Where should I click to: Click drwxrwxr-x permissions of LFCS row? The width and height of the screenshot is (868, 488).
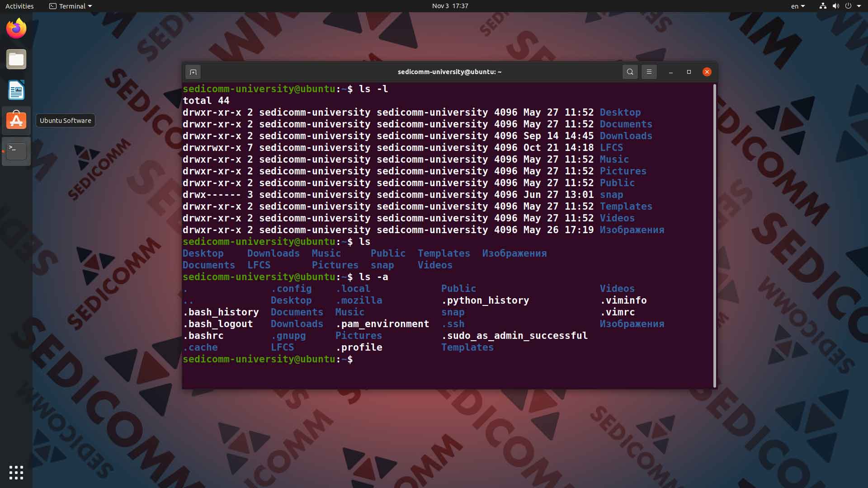click(212, 148)
